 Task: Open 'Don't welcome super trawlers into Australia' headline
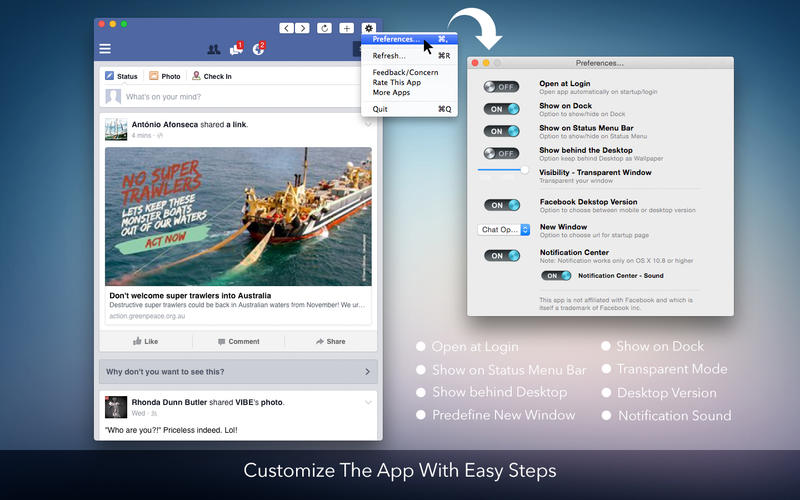coord(190,295)
